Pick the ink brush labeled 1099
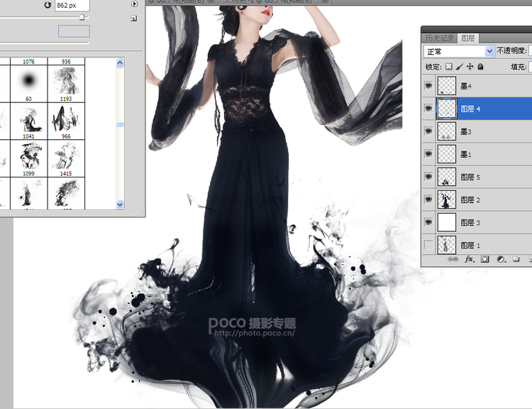Image resolution: width=532 pixels, height=409 pixels. (29, 158)
